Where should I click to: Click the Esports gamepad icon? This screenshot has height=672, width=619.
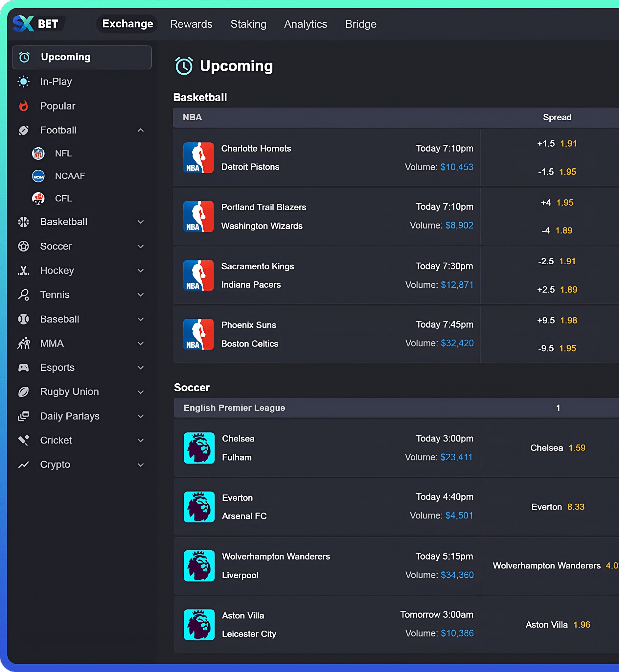(23, 368)
